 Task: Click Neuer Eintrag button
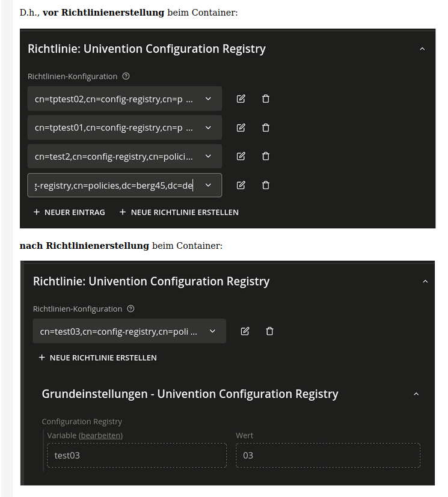tap(69, 212)
